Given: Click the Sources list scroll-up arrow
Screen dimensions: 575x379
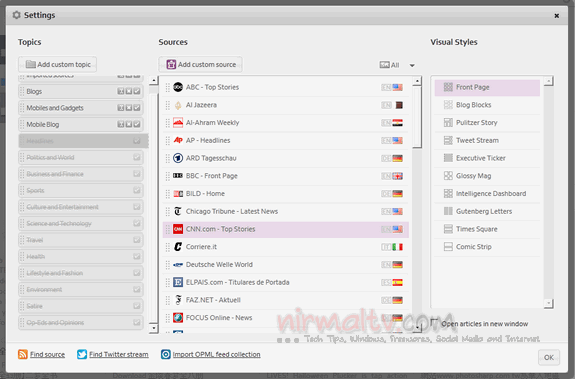Looking at the screenshot, I should tap(417, 81).
